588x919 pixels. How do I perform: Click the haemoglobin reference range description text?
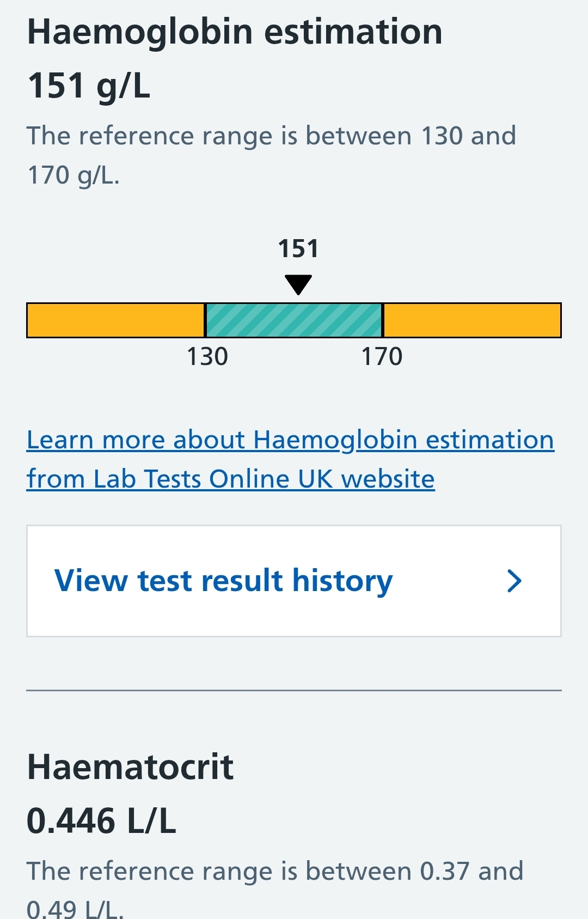click(x=271, y=155)
